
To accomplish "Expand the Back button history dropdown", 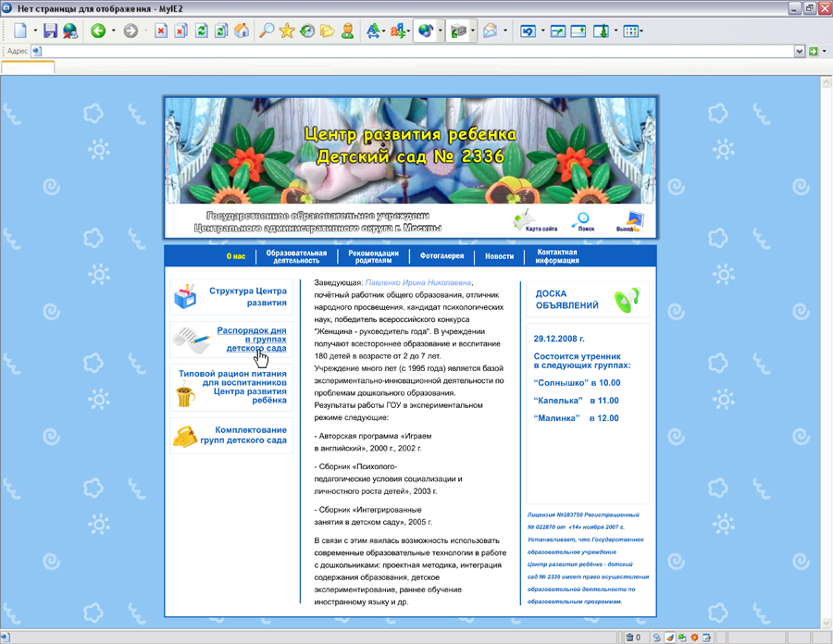I will [111, 31].
